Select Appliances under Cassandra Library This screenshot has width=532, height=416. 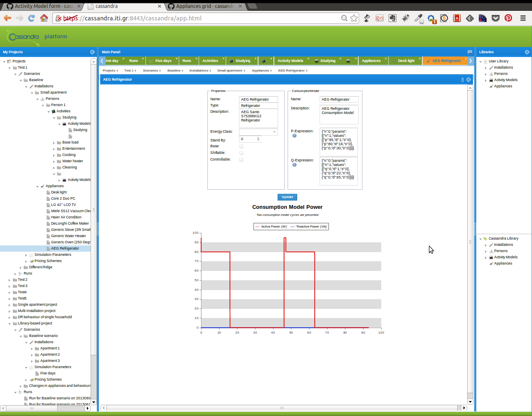[x=503, y=263]
